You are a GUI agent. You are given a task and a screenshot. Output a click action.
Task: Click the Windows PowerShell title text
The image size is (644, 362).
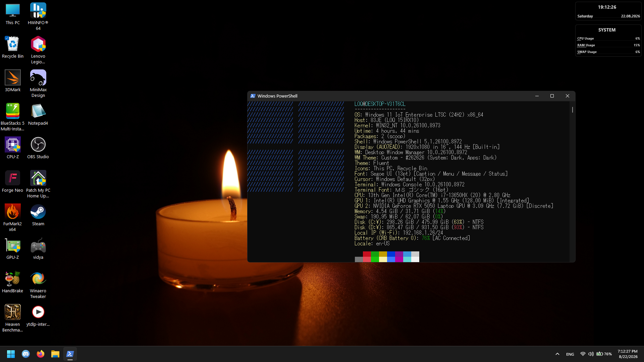277,96
